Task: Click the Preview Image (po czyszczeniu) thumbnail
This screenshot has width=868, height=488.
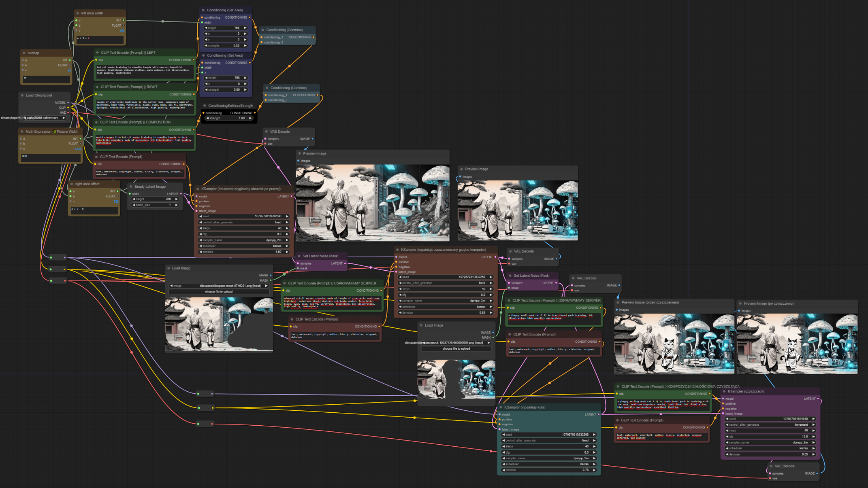Action: (x=797, y=344)
